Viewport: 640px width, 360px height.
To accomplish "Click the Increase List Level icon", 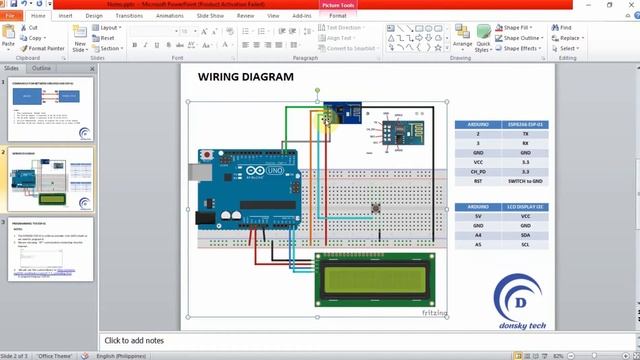I will [x=293, y=31].
